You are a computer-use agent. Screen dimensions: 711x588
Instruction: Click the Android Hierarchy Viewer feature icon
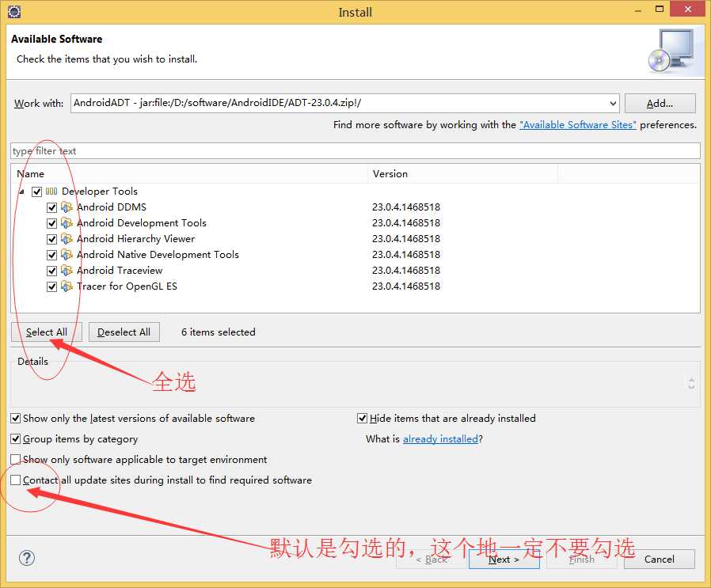coord(67,239)
